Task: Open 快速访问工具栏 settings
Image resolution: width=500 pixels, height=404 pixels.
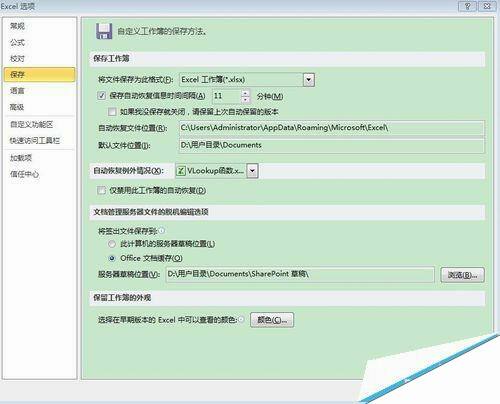Action: 35,141
